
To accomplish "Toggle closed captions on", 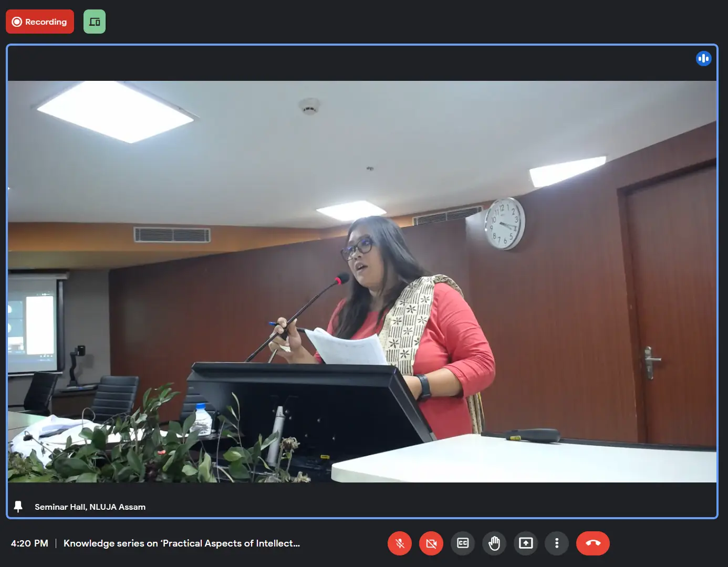I will [x=463, y=543].
